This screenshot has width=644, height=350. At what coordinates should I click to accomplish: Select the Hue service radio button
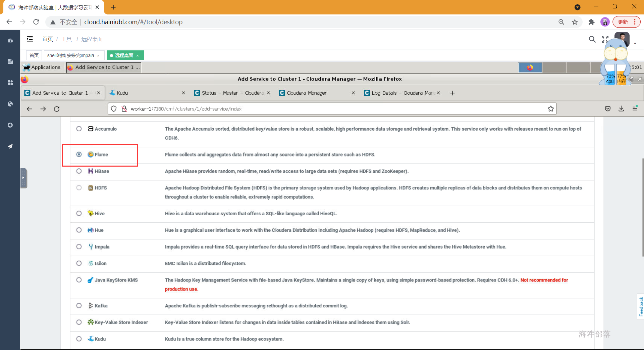79,230
